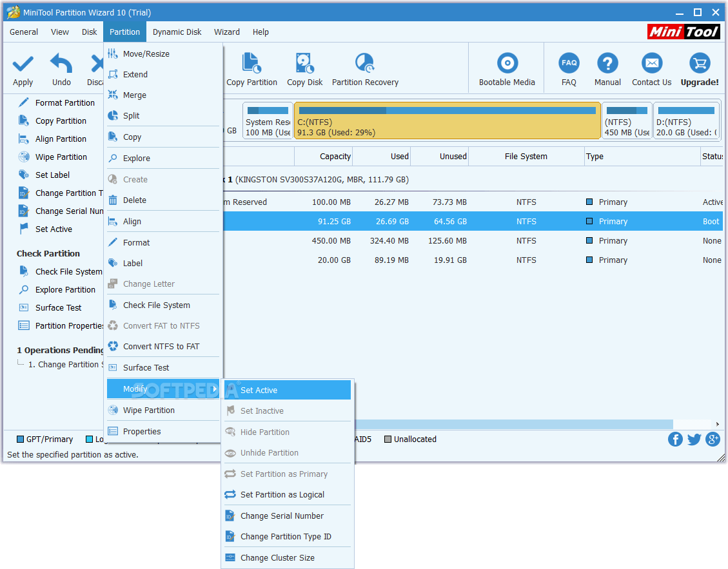The width and height of the screenshot is (728, 569).
Task: Click Explore Partition in the sidebar
Action: (x=57, y=289)
